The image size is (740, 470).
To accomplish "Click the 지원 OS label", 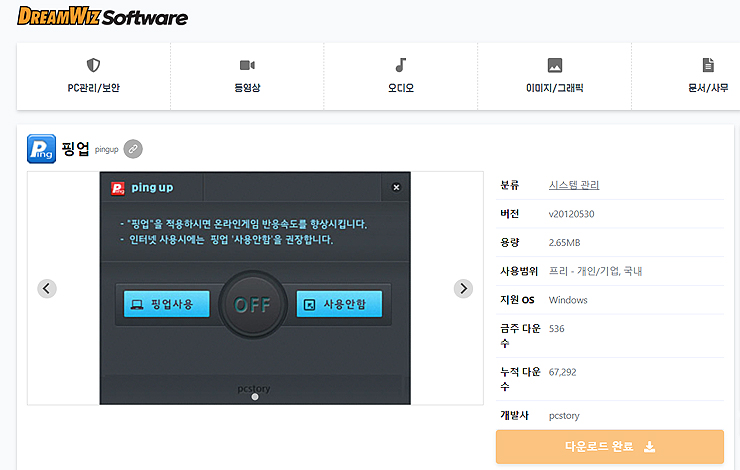I will pyautogui.click(x=517, y=300).
